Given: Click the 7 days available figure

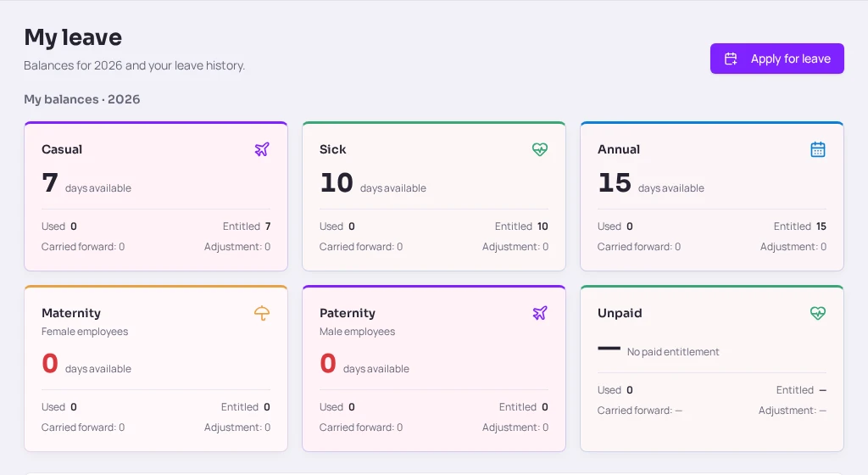Looking at the screenshot, I should 50,182.
